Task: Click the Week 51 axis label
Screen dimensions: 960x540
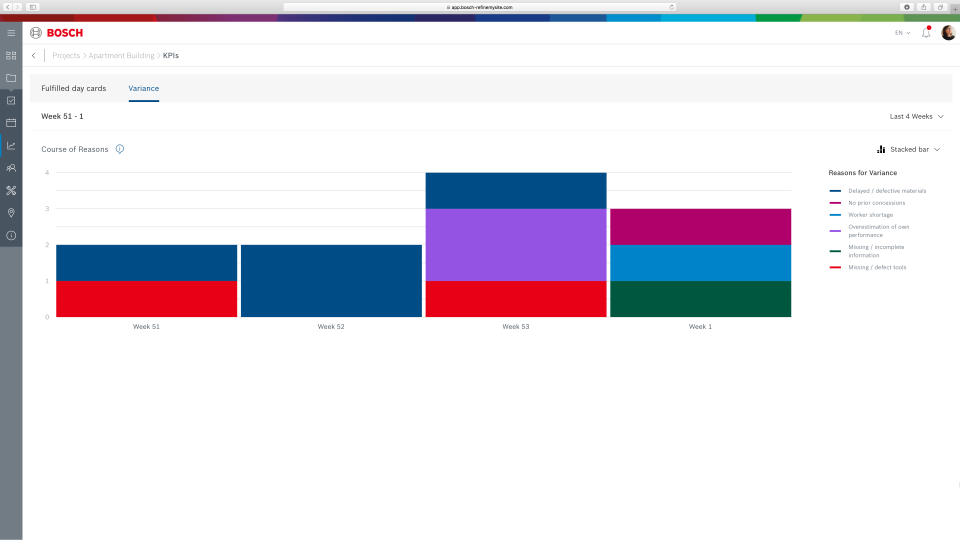Action: 146,327
